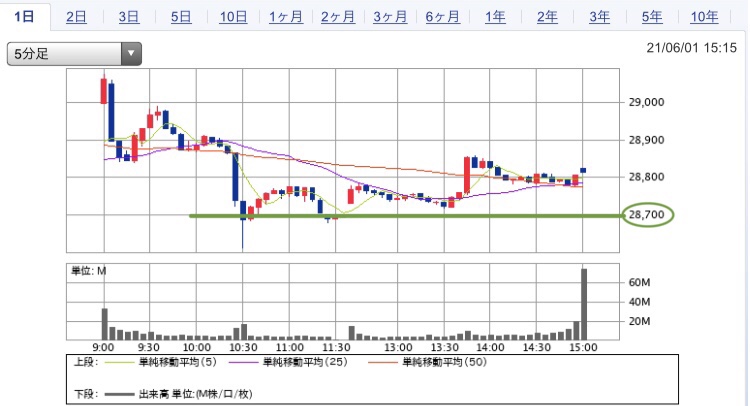Switch to the 3年 chart range
750x406 pixels.
[x=599, y=17]
